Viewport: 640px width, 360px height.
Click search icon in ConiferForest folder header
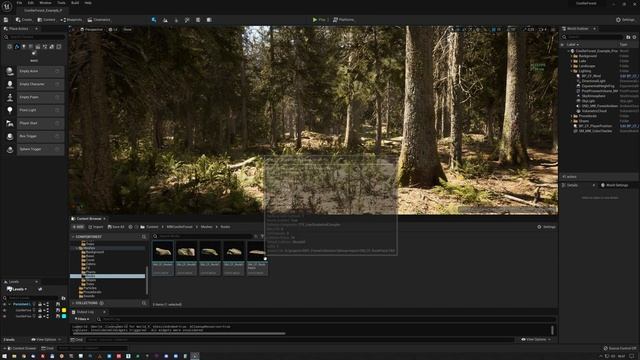[x=144, y=237]
